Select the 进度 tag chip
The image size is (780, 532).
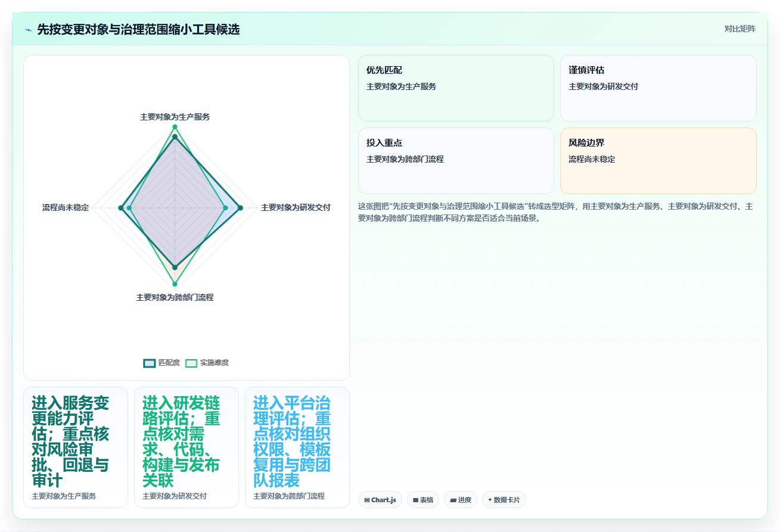coord(461,500)
